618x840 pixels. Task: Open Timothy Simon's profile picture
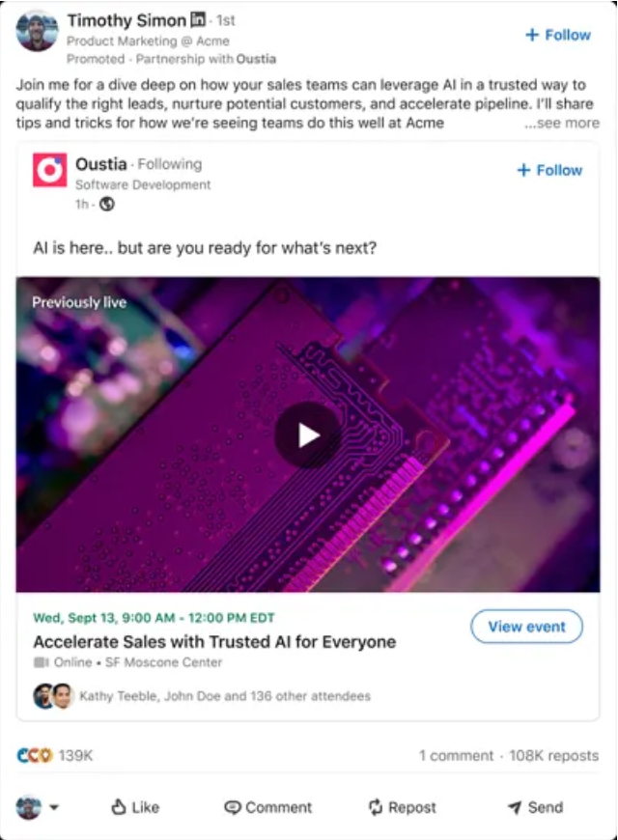click(37, 31)
